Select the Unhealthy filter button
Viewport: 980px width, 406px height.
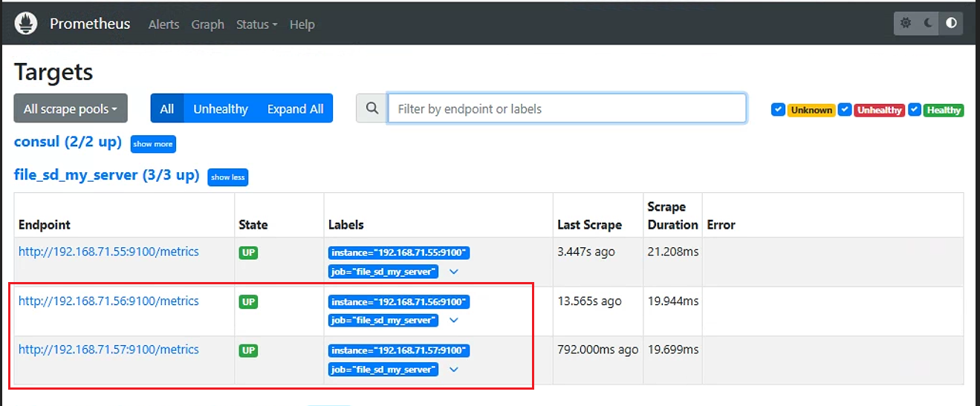click(x=221, y=108)
